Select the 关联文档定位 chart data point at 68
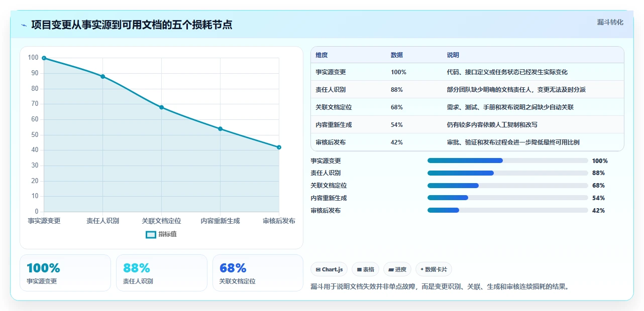 pyautogui.click(x=161, y=107)
